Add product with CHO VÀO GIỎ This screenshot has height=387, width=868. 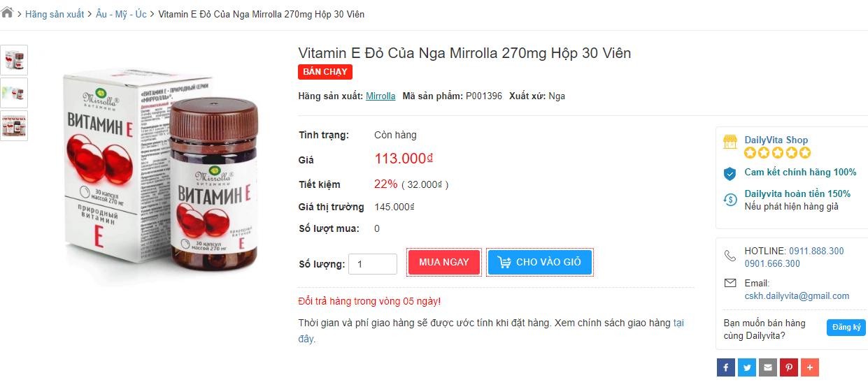(x=539, y=262)
